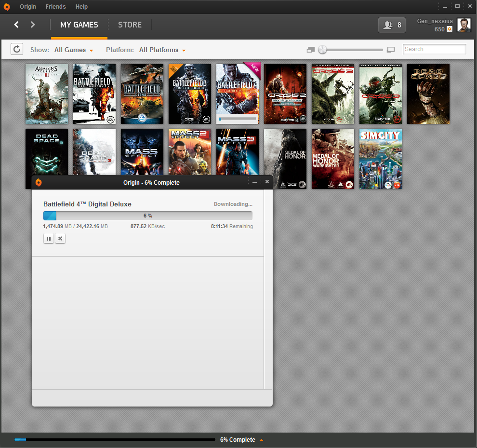The image size is (477, 448).
Task: Select the Crysis 3 Hunter Edition tile
Action: (333, 94)
